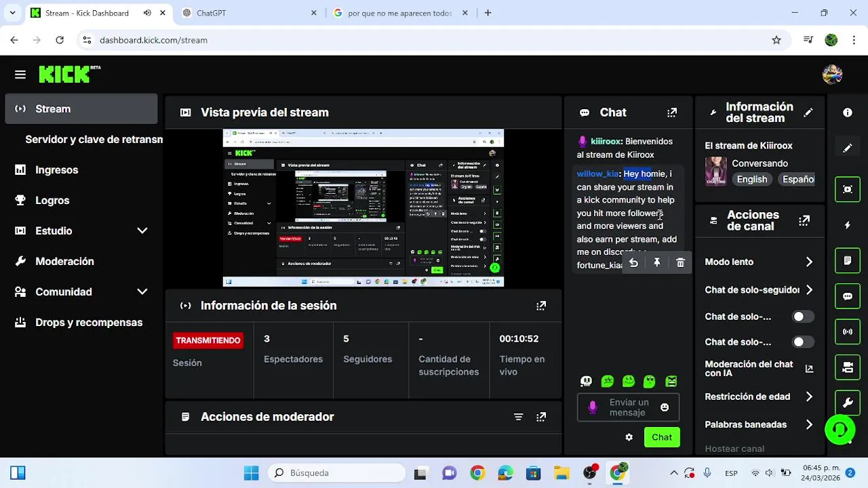Open the Chrome tab search dropdown

click(x=12, y=13)
